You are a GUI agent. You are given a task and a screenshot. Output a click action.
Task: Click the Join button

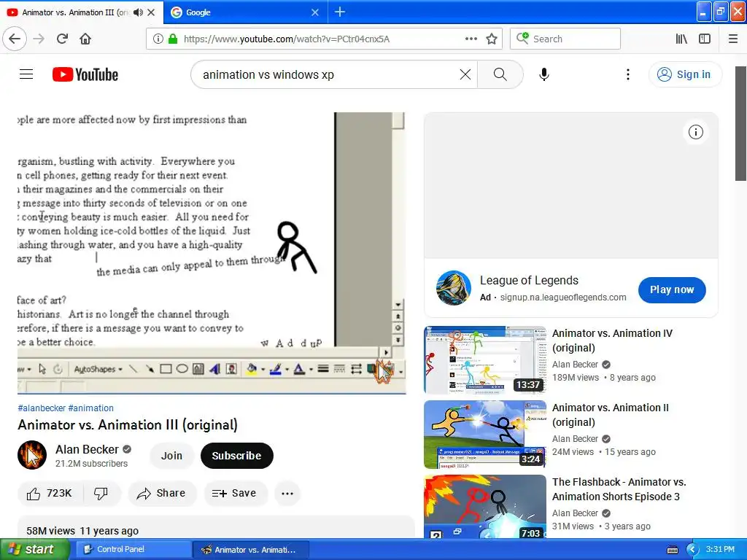coord(171,456)
